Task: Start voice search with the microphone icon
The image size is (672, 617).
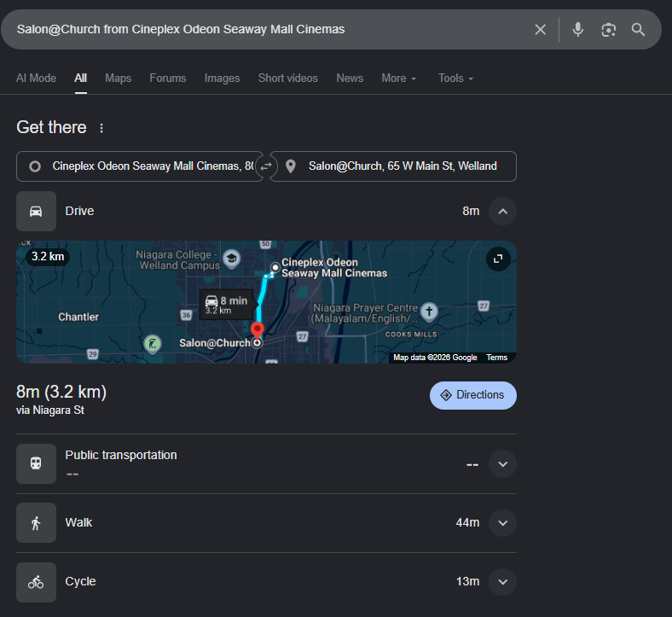Action: 577,30
